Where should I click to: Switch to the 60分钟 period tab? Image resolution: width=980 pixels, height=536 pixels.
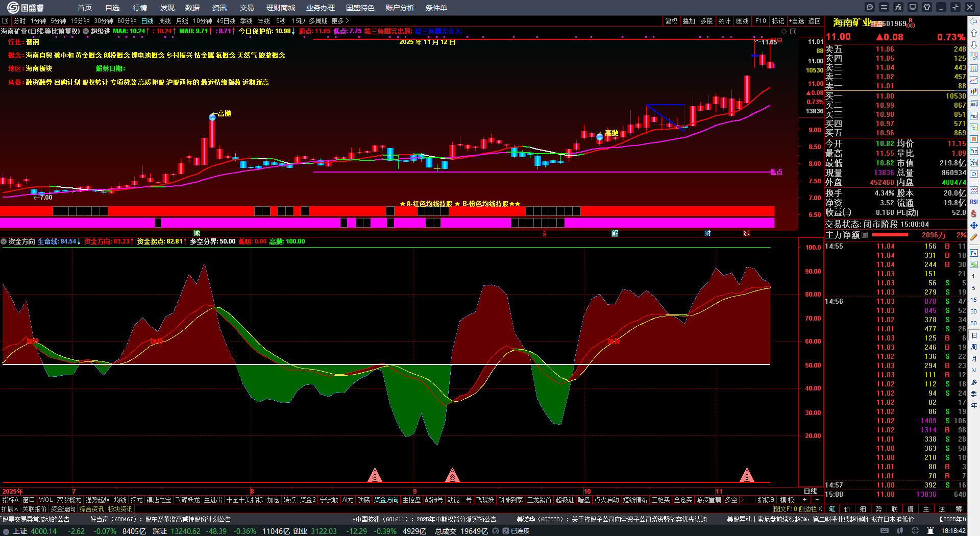tap(127, 21)
